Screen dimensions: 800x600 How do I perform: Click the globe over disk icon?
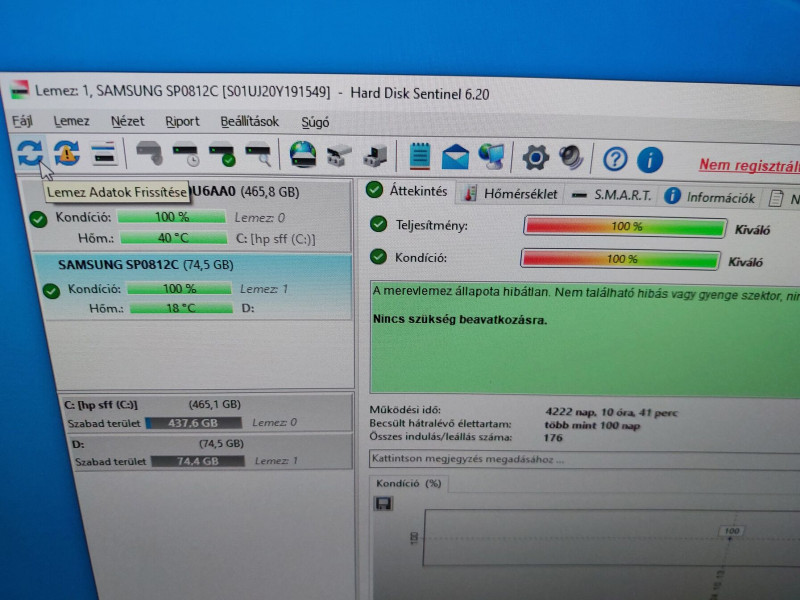point(303,155)
